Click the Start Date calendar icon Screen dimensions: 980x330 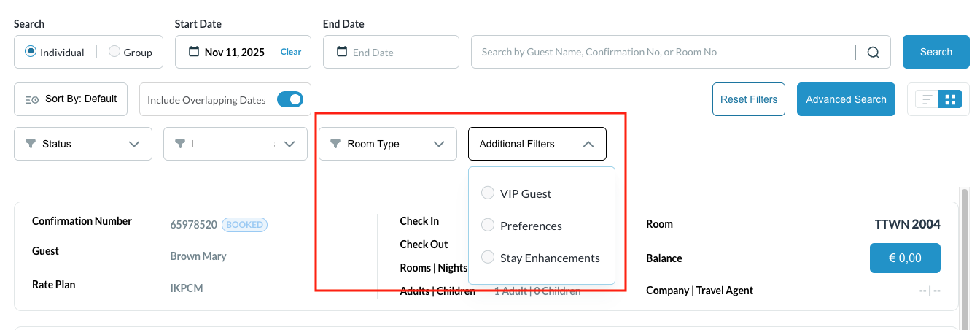click(194, 52)
